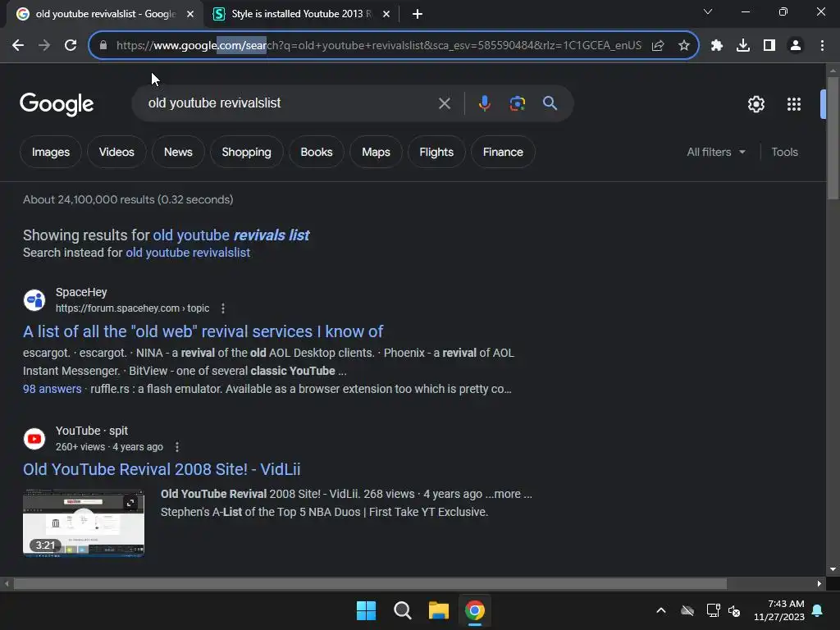Filter results by News

pos(178,152)
